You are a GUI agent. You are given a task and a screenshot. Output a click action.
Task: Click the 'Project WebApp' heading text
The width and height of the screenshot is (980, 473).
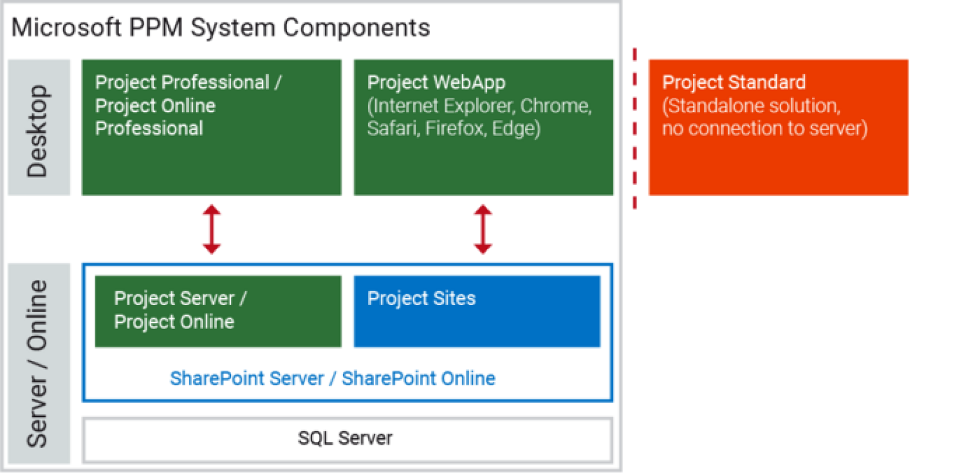[436, 82]
